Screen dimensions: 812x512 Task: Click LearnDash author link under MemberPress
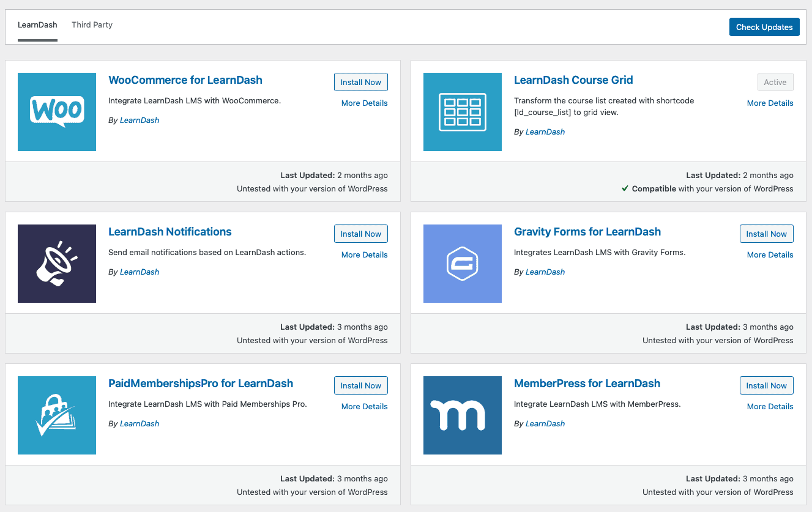pos(545,423)
